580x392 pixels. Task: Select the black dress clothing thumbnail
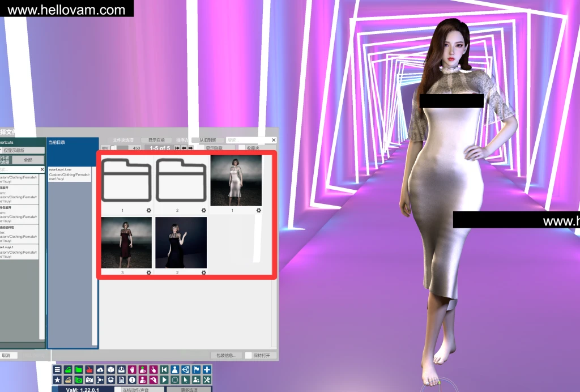point(181,242)
